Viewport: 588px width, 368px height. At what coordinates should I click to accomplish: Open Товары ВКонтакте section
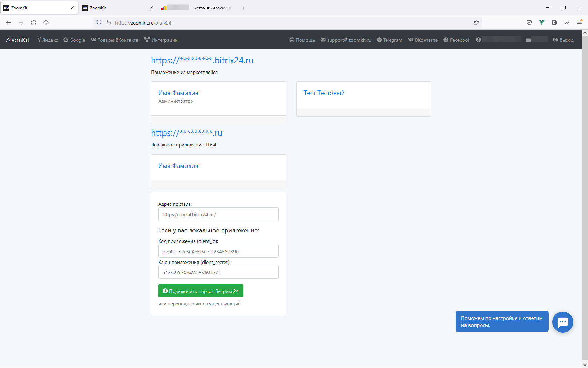coord(114,40)
